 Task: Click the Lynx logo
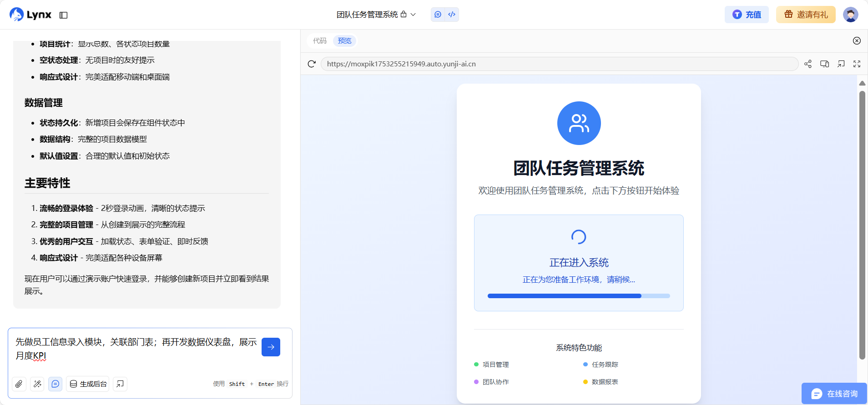pos(30,15)
